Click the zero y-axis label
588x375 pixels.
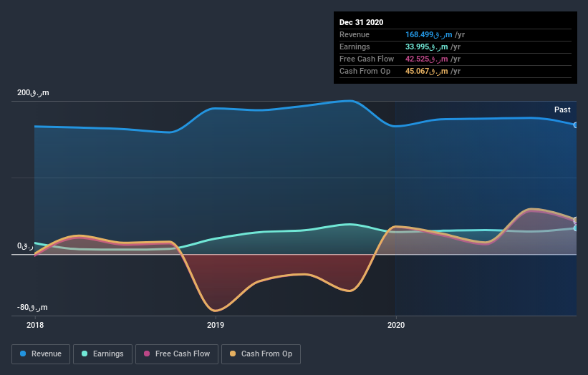25,245
